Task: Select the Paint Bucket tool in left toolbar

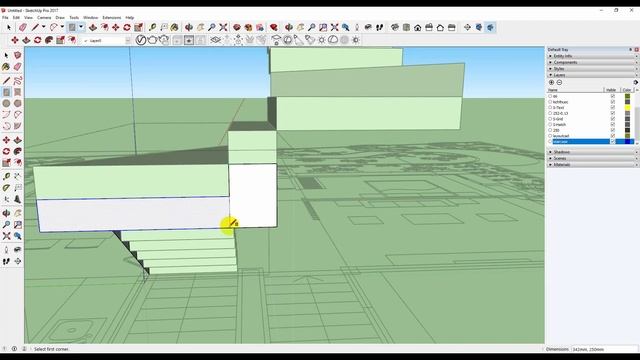Action: click(6, 67)
